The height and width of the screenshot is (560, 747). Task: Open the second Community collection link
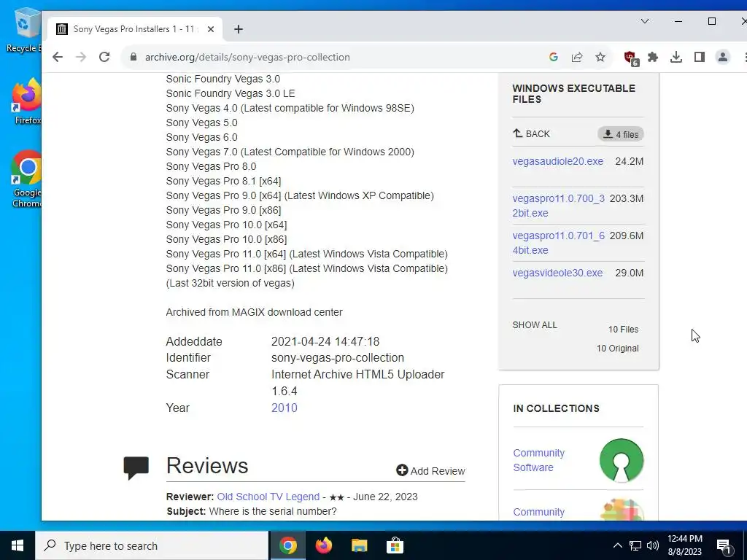(539, 512)
